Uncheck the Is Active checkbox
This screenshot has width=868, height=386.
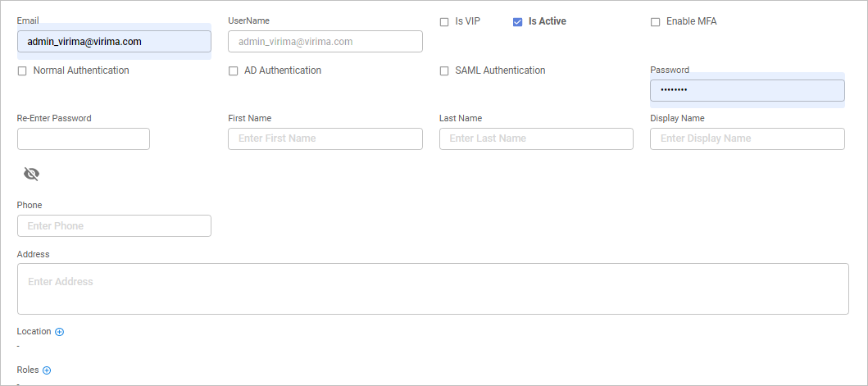coord(518,22)
